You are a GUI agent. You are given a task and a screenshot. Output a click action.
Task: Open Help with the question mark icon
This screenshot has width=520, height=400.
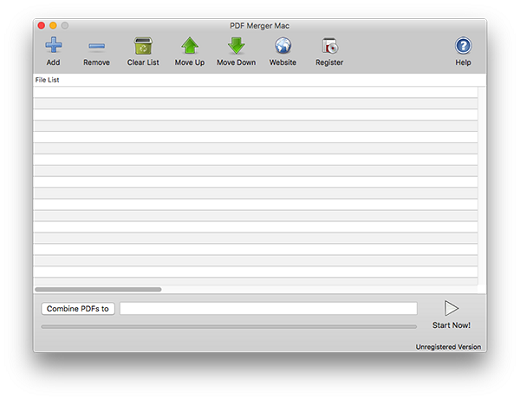(x=463, y=45)
